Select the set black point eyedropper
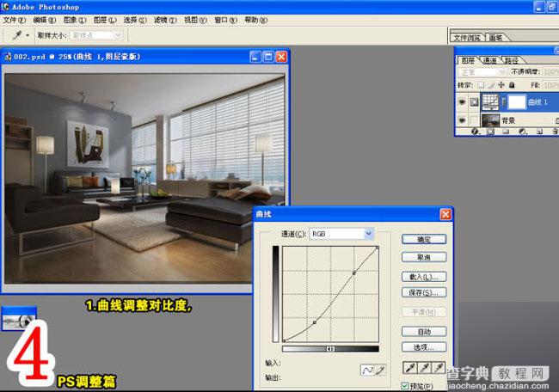This screenshot has height=392, width=559. (x=410, y=368)
